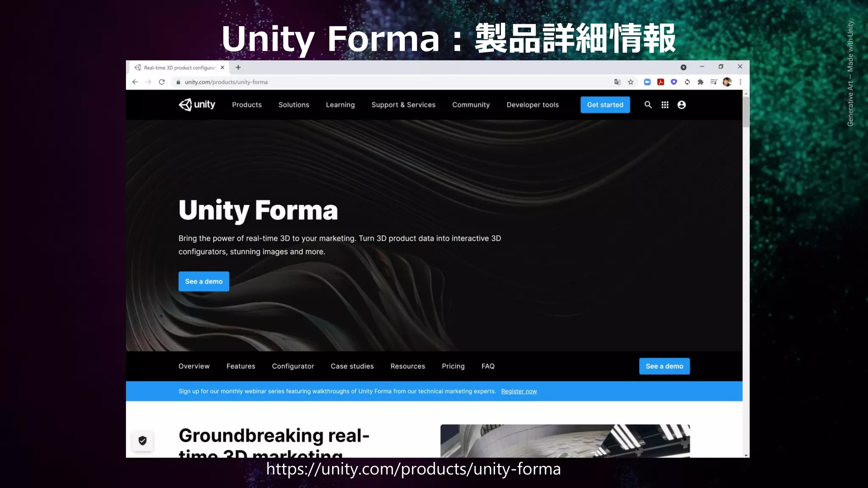Go to the FAQ section link
This screenshot has height=488, width=868.
coord(488,366)
